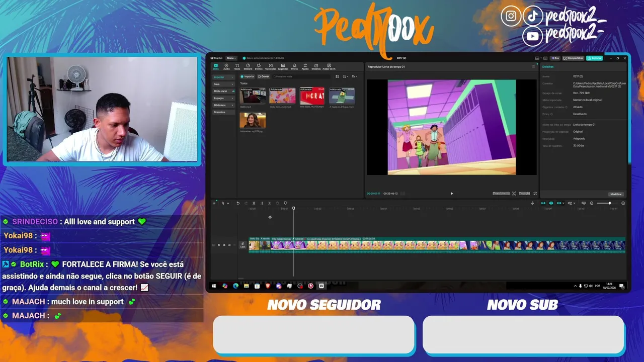The width and height of the screenshot is (644, 362).
Task: Expand the Biblioteca sidebar section
Action: pyautogui.click(x=223, y=105)
